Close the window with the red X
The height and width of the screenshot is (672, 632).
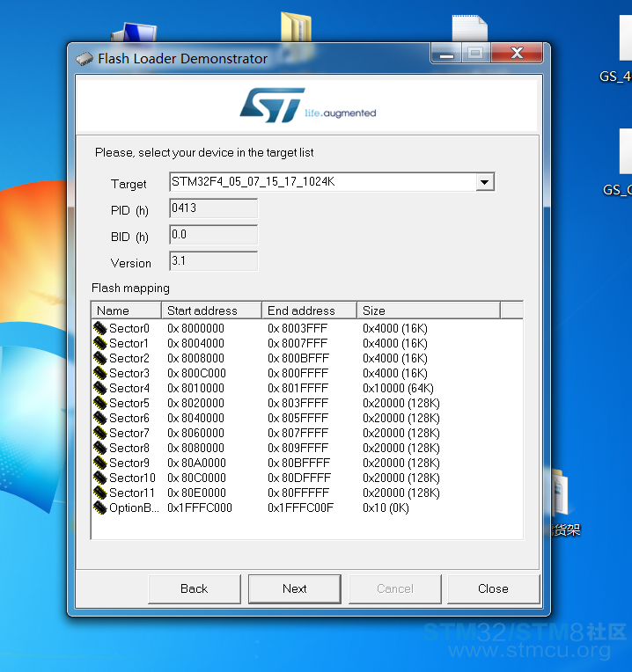(x=517, y=53)
